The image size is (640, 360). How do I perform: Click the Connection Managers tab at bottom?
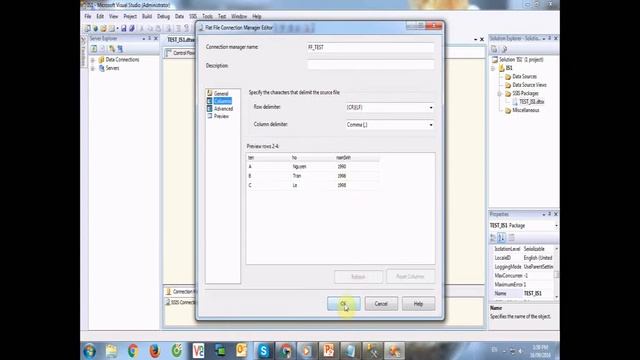tap(181, 291)
